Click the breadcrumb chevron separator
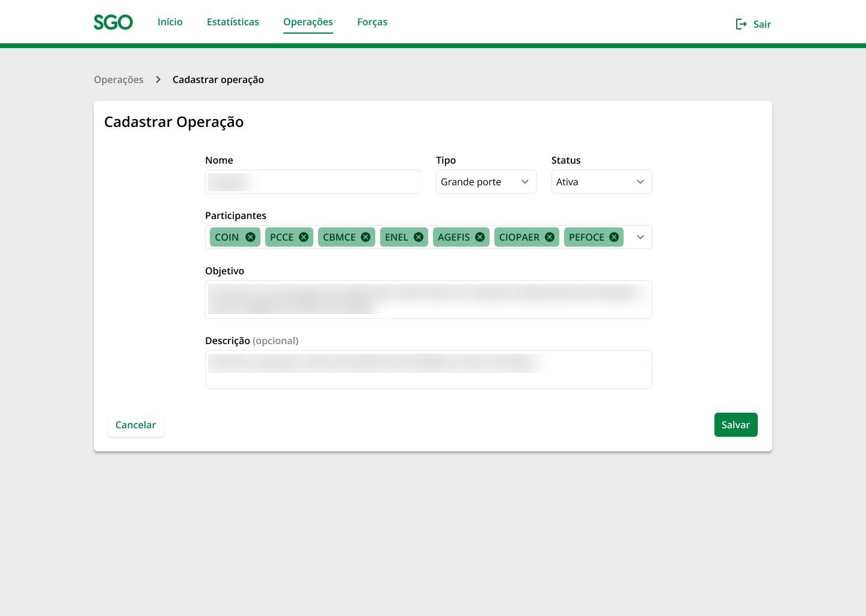The height and width of the screenshot is (616, 866). click(x=158, y=79)
